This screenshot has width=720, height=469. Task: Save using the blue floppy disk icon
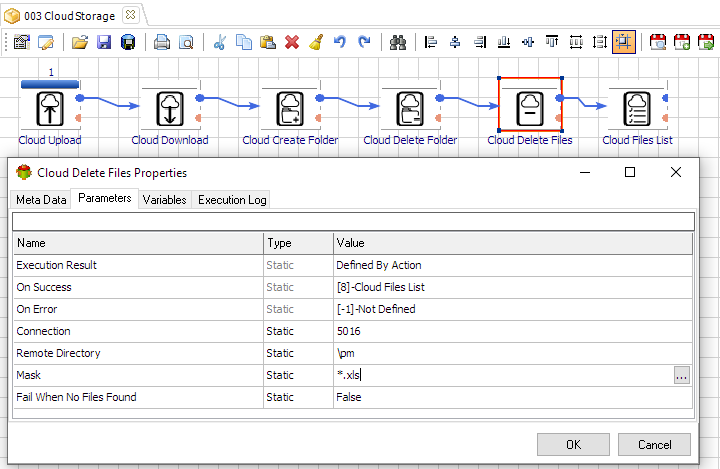coord(104,42)
